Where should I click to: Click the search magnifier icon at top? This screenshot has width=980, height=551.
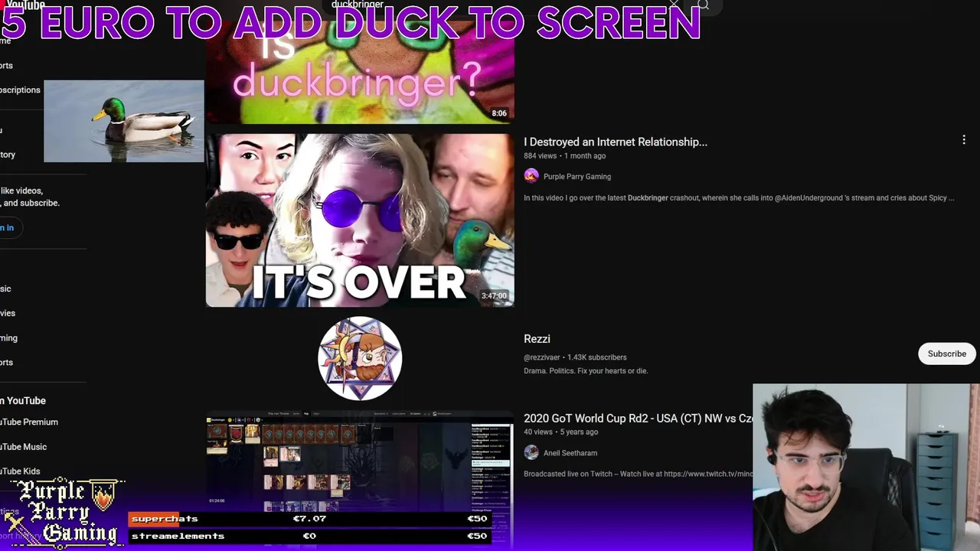point(703,5)
